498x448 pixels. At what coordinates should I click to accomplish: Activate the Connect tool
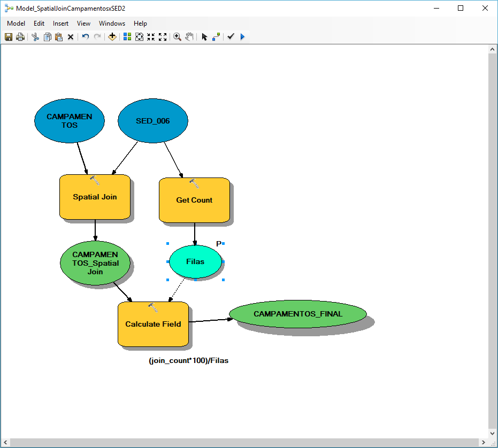tap(216, 37)
